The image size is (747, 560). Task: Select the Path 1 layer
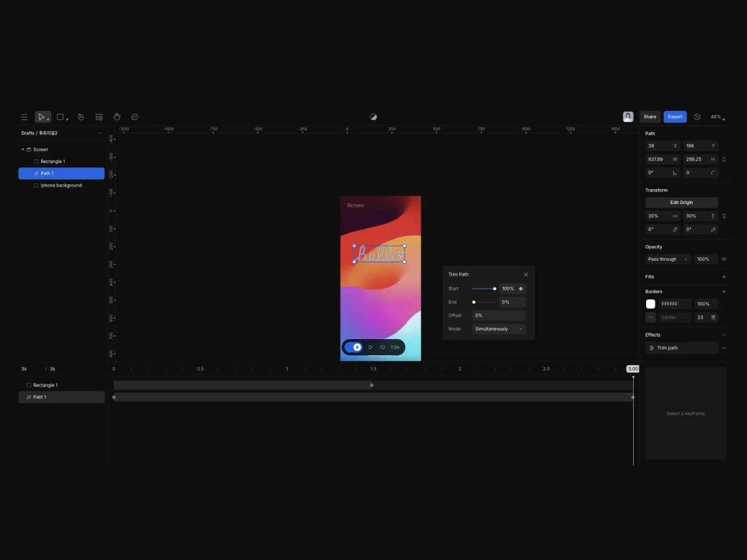point(61,174)
